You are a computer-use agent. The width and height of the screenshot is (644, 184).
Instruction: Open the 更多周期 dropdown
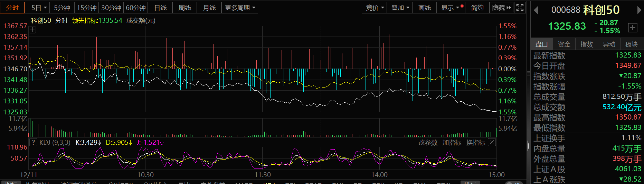[x=240, y=8]
